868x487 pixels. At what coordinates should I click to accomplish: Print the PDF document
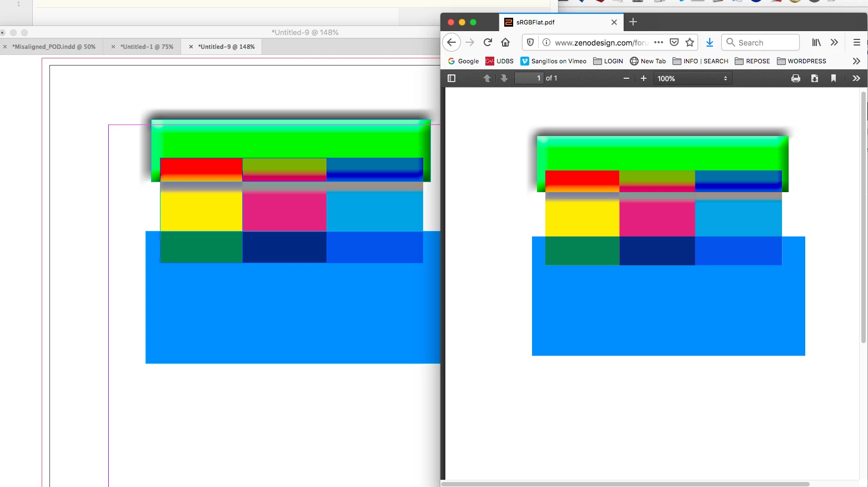click(796, 78)
